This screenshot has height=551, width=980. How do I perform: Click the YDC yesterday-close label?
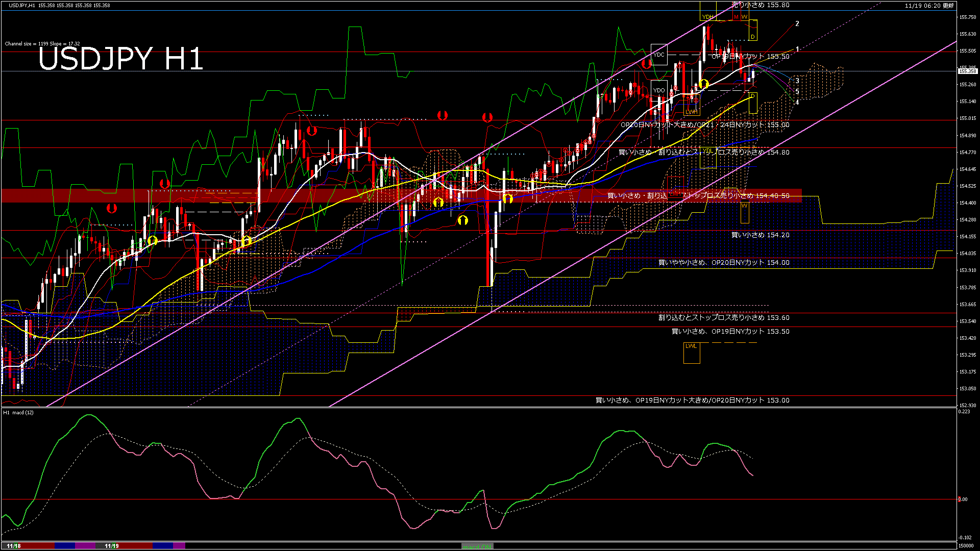tap(659, 55)
